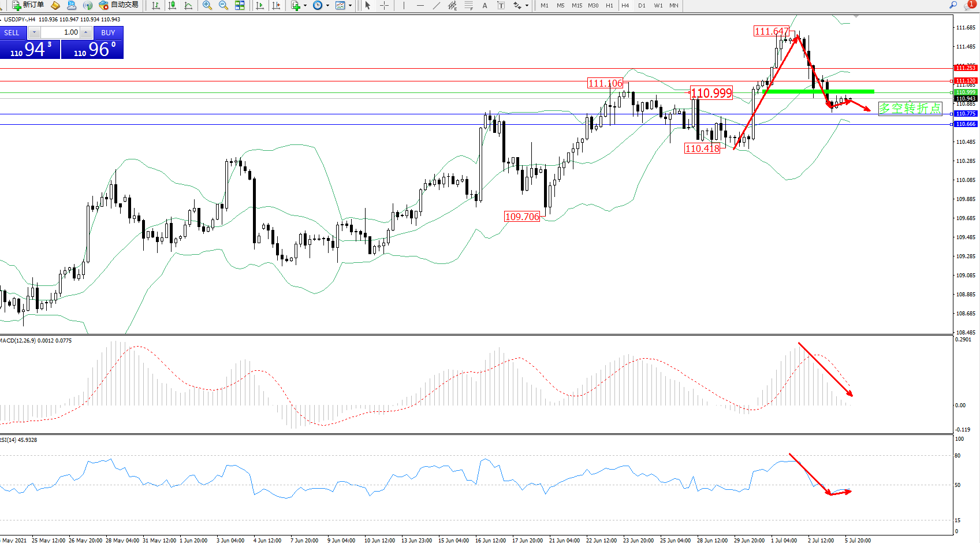
Task: Expand the chart templates dropdown arrow
Action: (x=350, y=6)
